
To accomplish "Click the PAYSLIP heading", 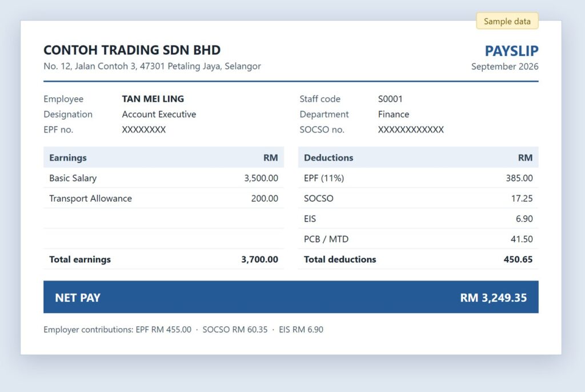I will [511, 51].
